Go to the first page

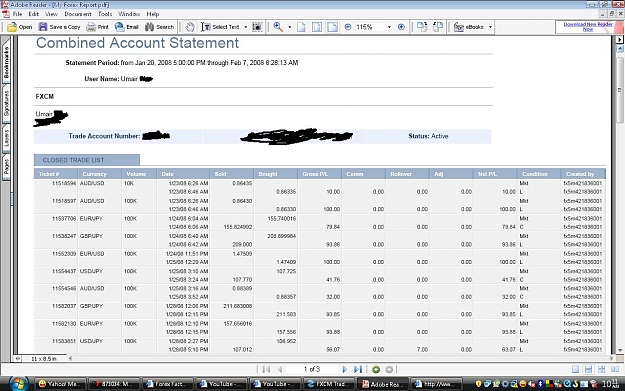point(266,369)
